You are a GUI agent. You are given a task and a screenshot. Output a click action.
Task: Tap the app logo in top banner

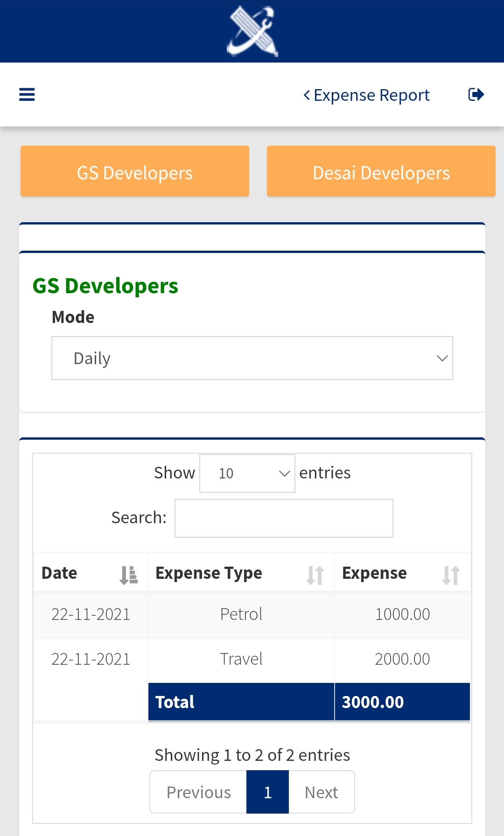(252, 31)
